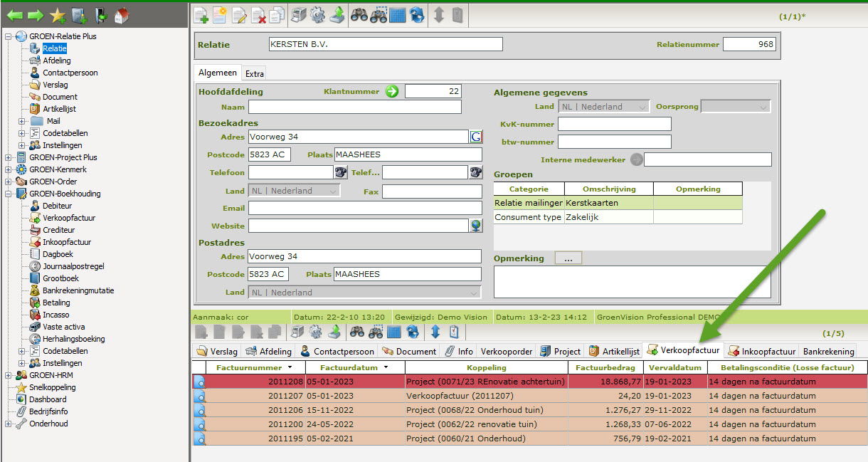
Task: Open the Oorsprong dropdown
Action: point(736,107)
